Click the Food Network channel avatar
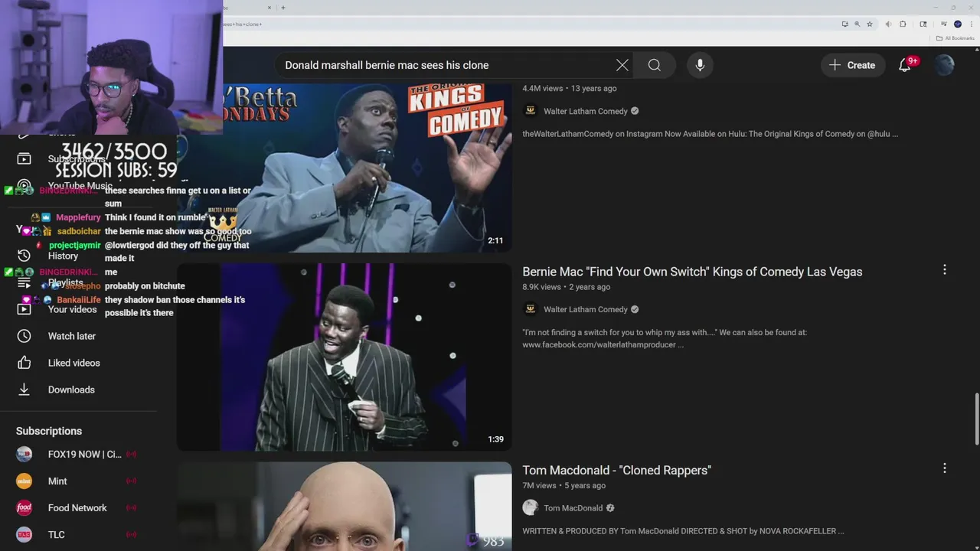This screenshot has width=980, height=551. (x=24, y=508)
